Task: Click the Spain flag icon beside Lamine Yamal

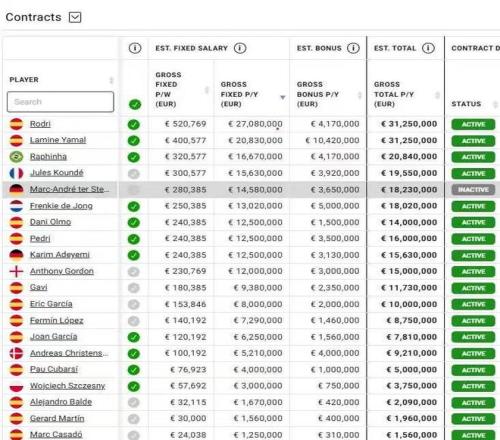Action: [x=16, y=140]
